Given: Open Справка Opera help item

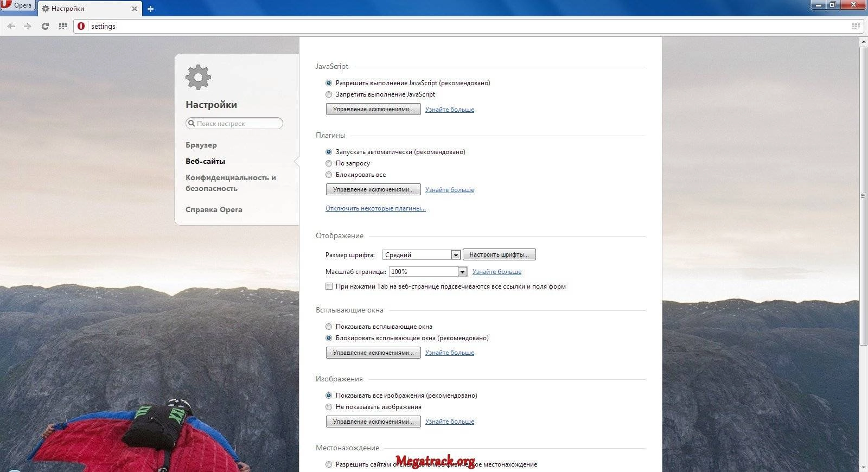Looking at the screenshot, I should click(214, 209).
